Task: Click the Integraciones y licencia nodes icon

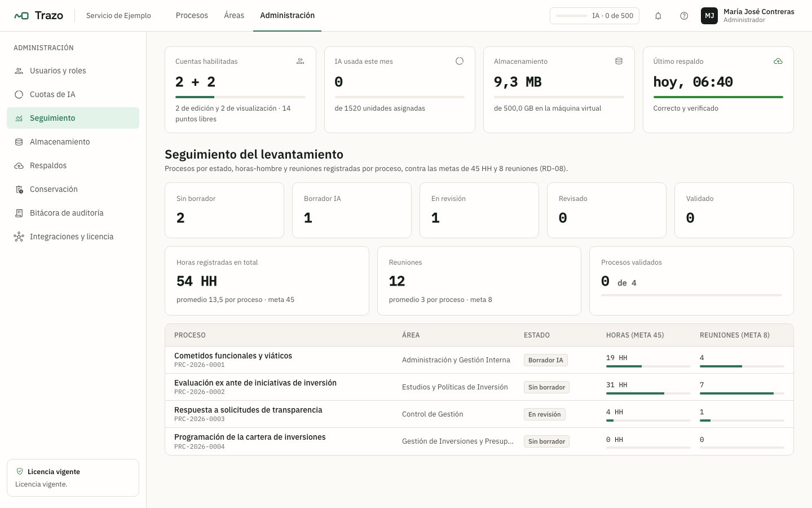Action: 19,237
